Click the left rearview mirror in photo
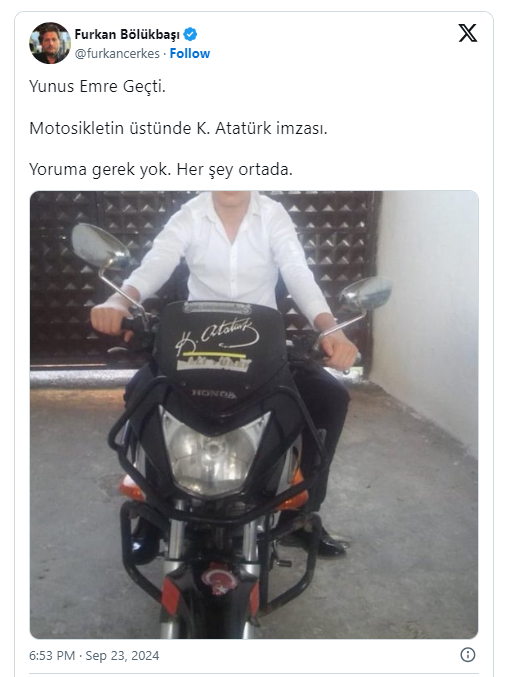This screenshot has height=677, width=514. 100,247
